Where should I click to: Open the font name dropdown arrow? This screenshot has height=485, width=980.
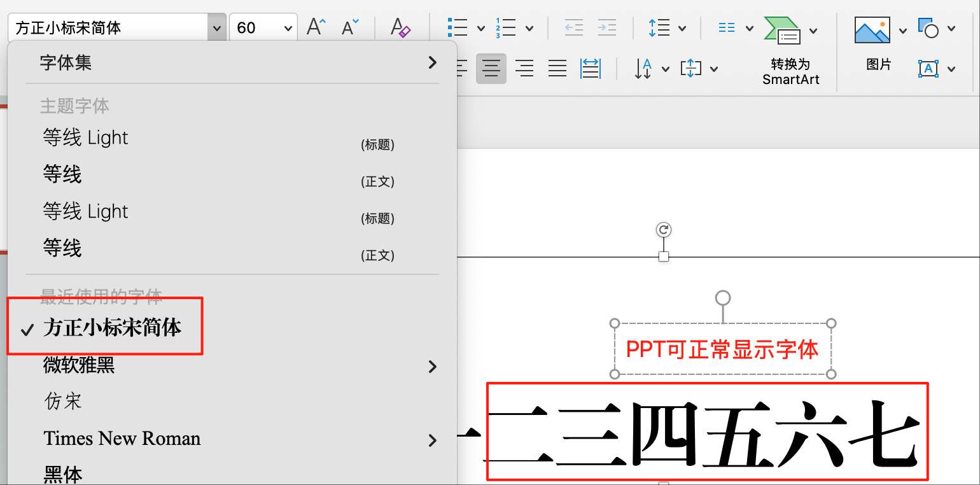(217, 28)
